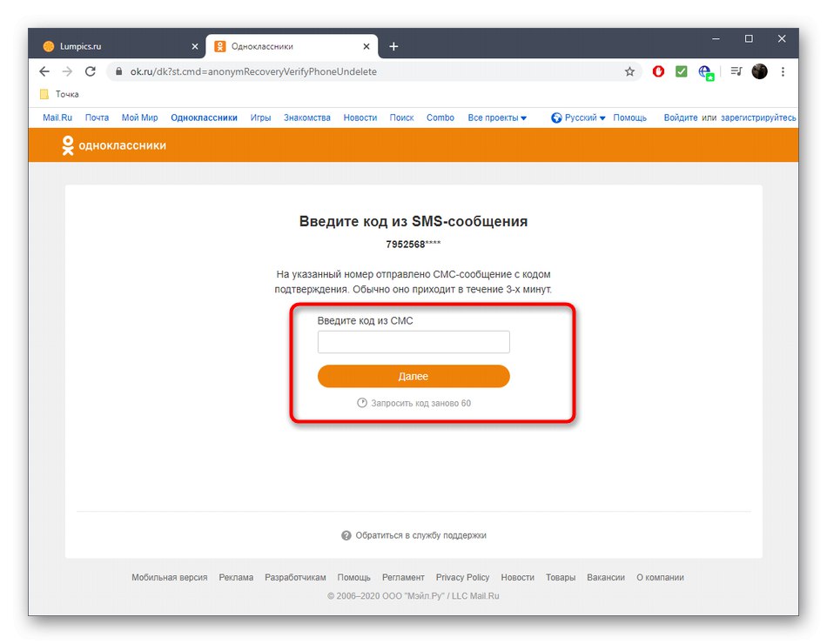Viewport: 827px width, 644px height.
Task: Open Товары footer link
Action: pos(560,578)
